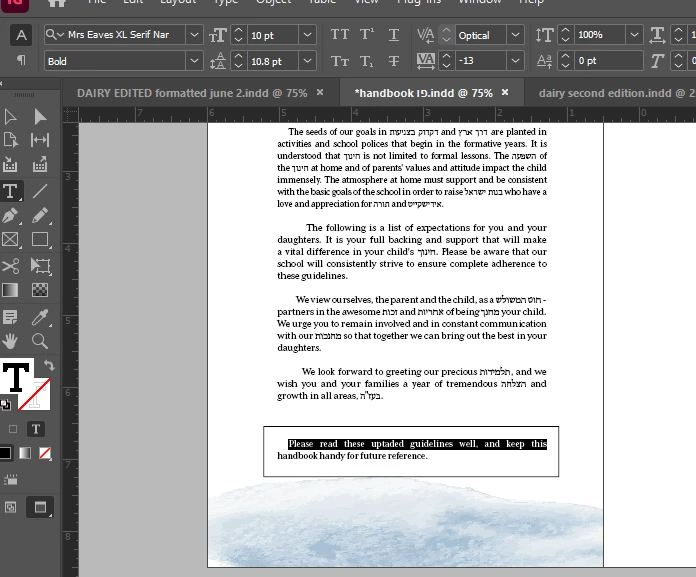Viewport: 696px width, 577px height.
Task: Select the Free Transform tool
Action: [40, 266]
